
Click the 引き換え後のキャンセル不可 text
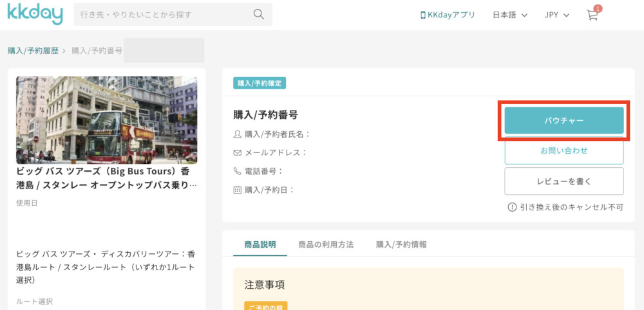click(572, 207)
